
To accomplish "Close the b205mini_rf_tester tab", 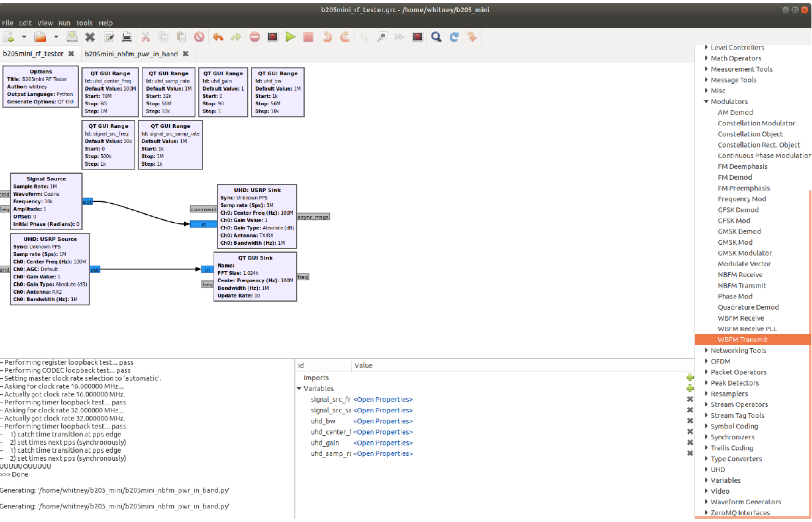I will click(71, 54).
